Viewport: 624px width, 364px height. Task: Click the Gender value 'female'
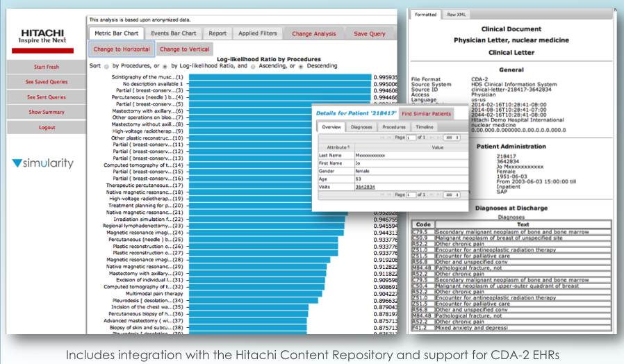[x=362, y=171]
